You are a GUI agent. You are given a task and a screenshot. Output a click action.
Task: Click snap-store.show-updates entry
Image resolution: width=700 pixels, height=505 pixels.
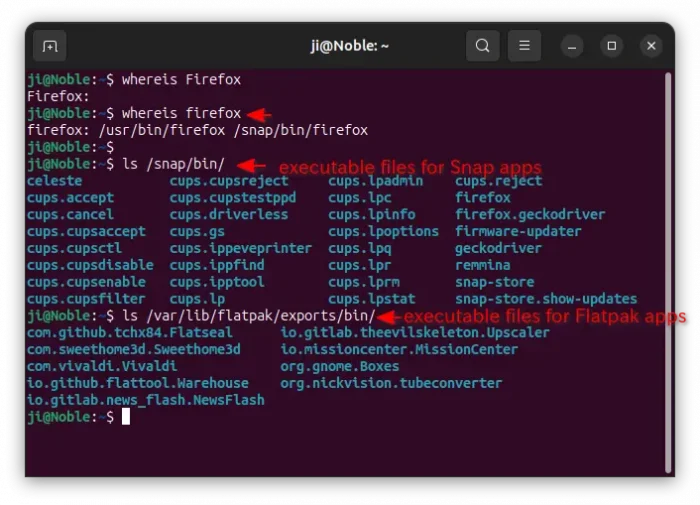[x=546, y=299]
